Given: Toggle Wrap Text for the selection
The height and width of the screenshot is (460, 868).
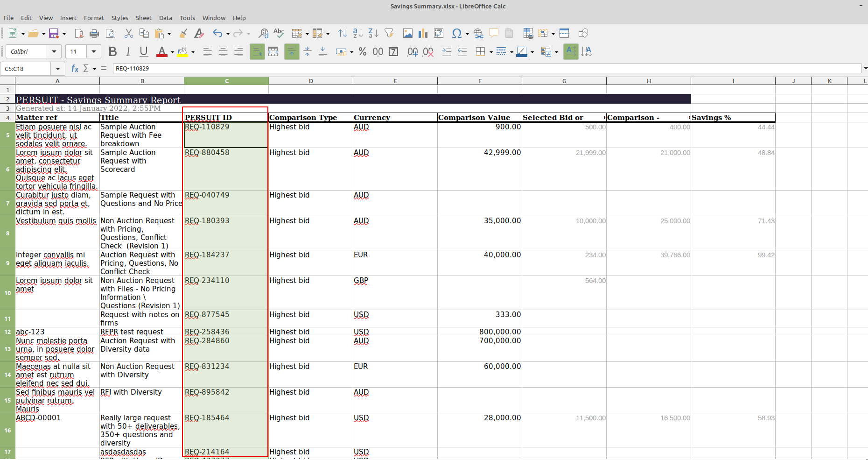Looking at the screenshot, I should click(x=257, y=52).
